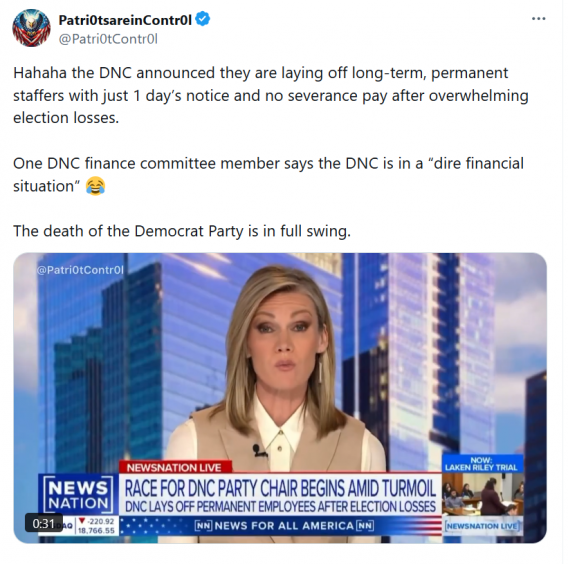Click the crying-laughing emoji in the tweet
This screenshot has height=564, width=568.
point(96,186)
